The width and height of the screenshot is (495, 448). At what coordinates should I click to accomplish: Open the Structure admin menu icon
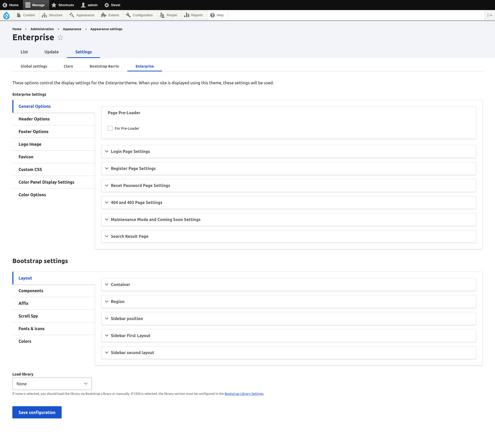point(44,15)
